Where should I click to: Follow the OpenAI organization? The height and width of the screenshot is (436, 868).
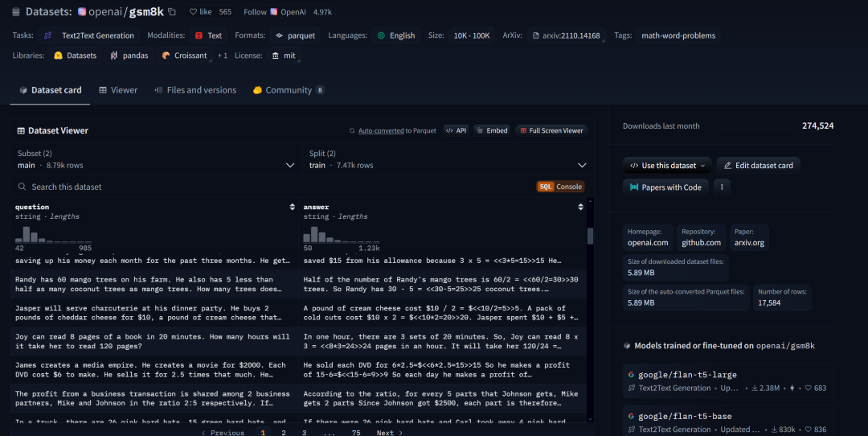point(275,11)
